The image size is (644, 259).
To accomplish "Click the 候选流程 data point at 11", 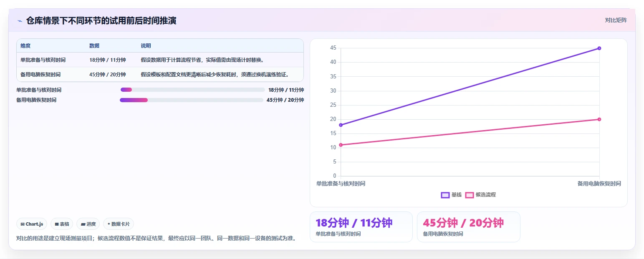I will 341,145.
